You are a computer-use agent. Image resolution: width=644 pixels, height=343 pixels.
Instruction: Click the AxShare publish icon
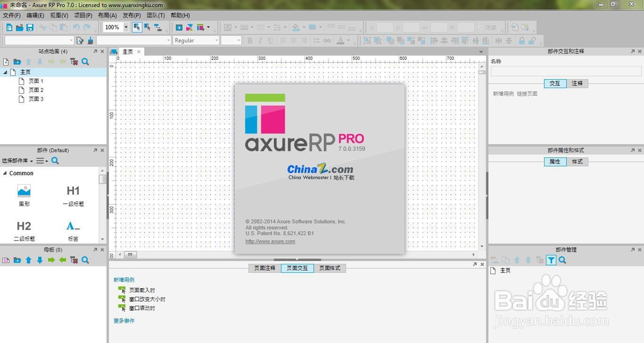pos(189,28)
